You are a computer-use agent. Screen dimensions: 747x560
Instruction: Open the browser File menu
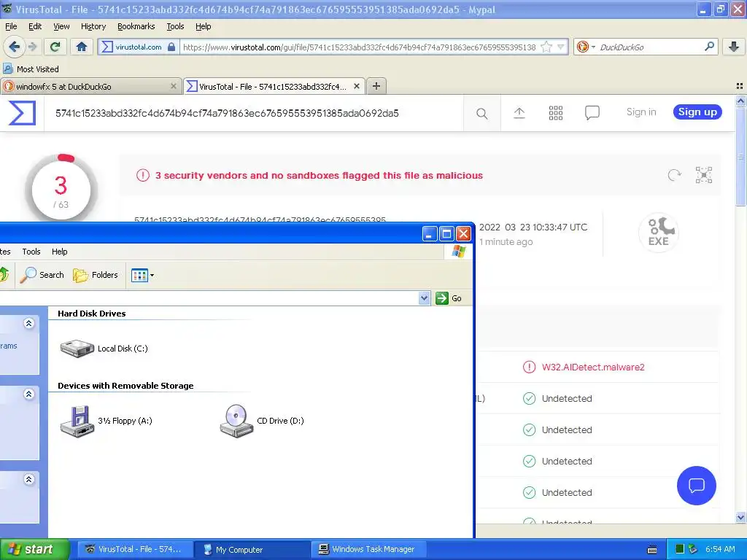coord(11,26)
